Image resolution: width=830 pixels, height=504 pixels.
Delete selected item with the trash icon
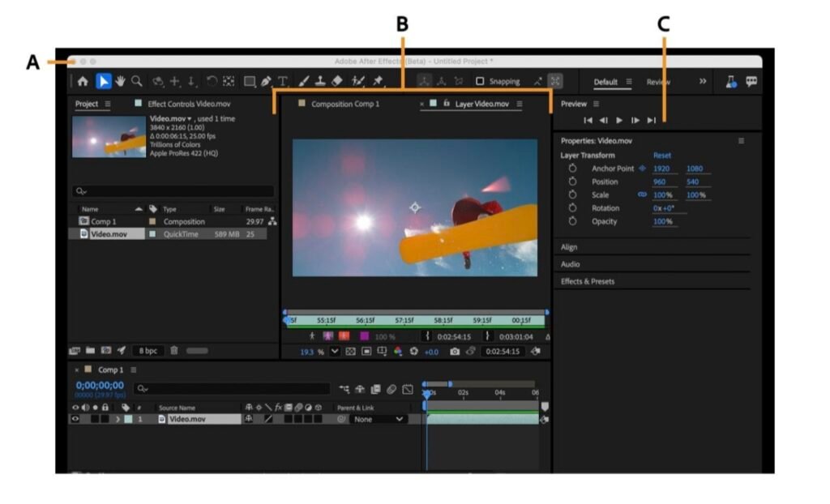(173, 351)
